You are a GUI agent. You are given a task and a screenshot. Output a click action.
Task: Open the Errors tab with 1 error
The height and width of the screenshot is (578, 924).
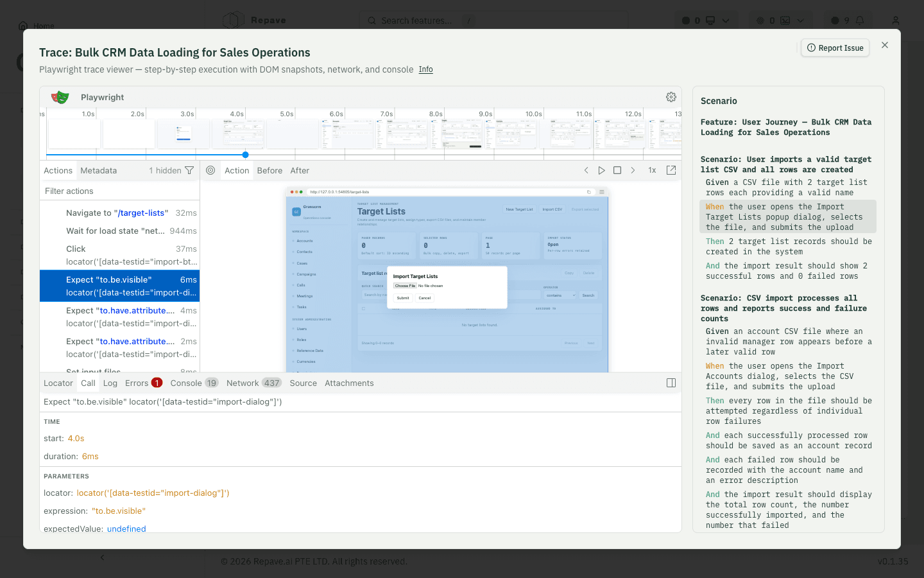(144, 383)
